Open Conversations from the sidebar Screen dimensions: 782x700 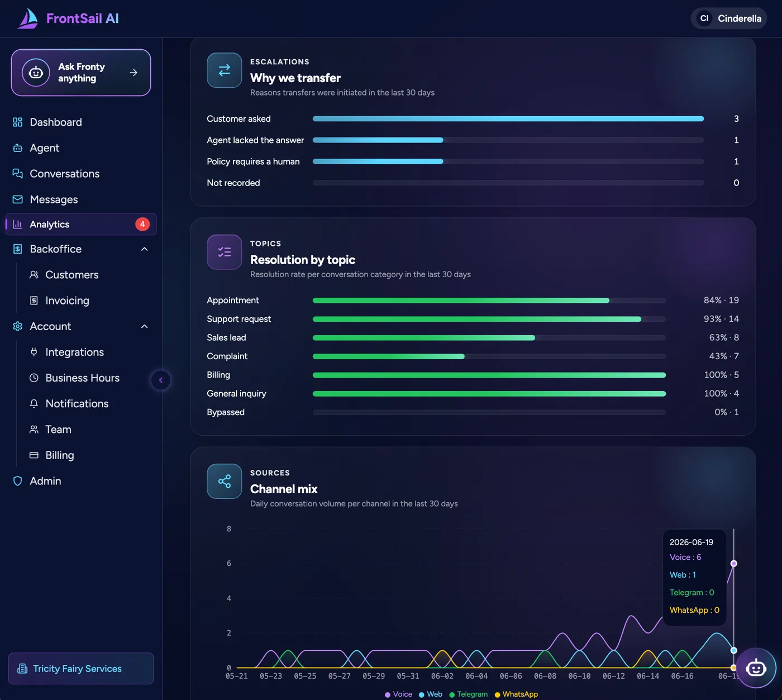(x=81, y=174)
